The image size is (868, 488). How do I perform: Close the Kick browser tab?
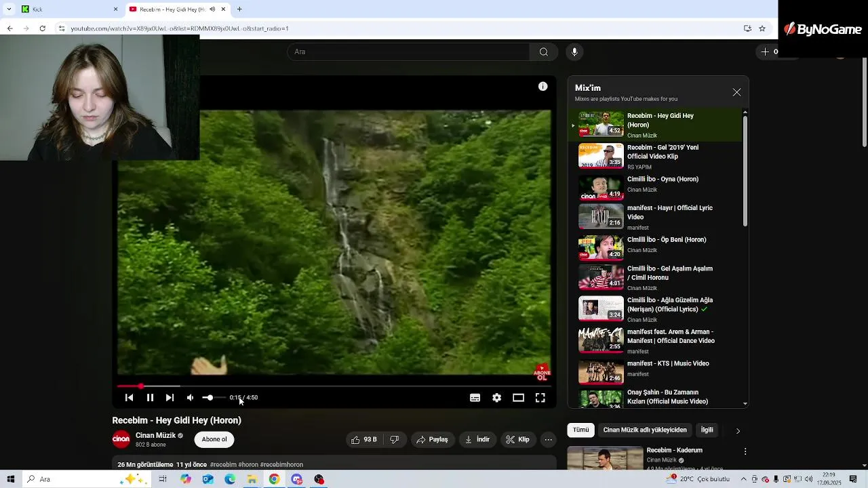point(115,9)
